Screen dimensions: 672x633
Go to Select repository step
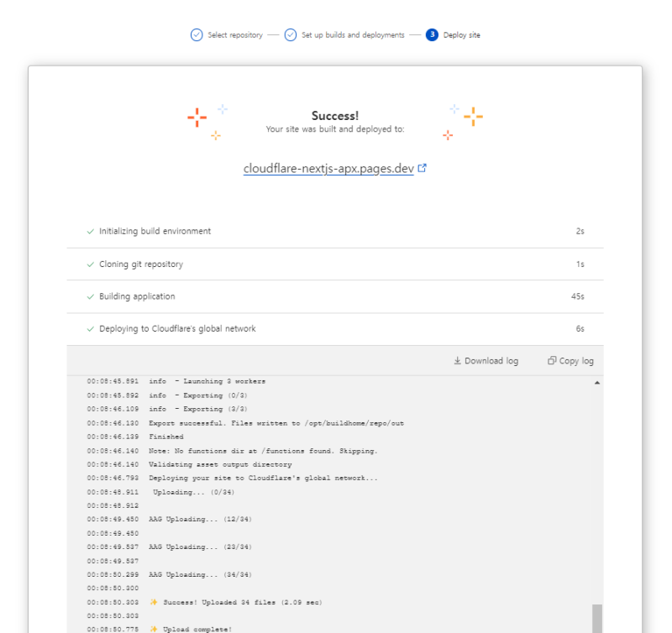235,34
